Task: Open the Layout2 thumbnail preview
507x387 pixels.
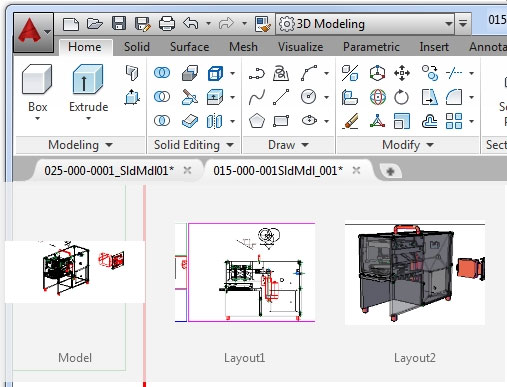Action: pos(415,274)
